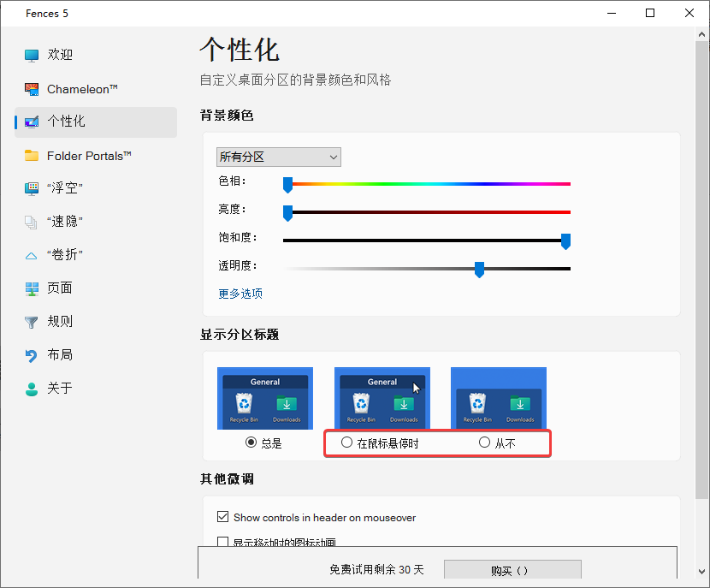Viewport: 710px width, 588px height.
Task: Tick the 显示移动时的图标动画 checkbox
Action: tap(222, 542)
